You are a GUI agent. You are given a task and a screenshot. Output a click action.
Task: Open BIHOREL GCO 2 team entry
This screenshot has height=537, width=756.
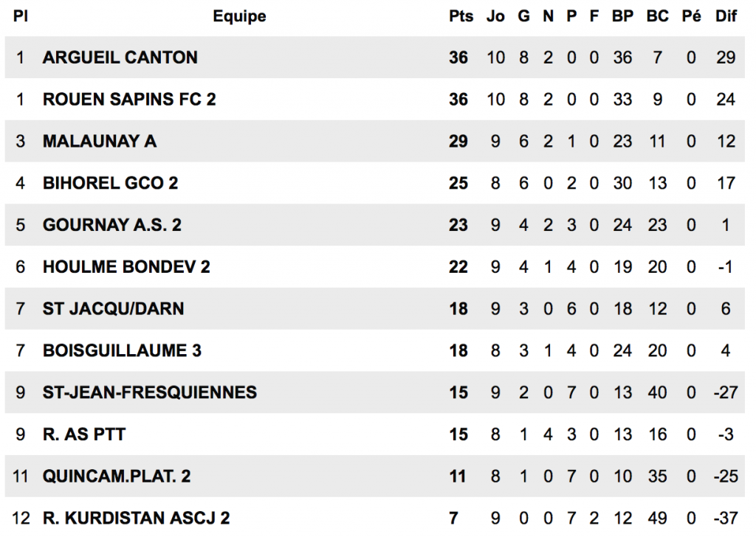tap(110, 183)
